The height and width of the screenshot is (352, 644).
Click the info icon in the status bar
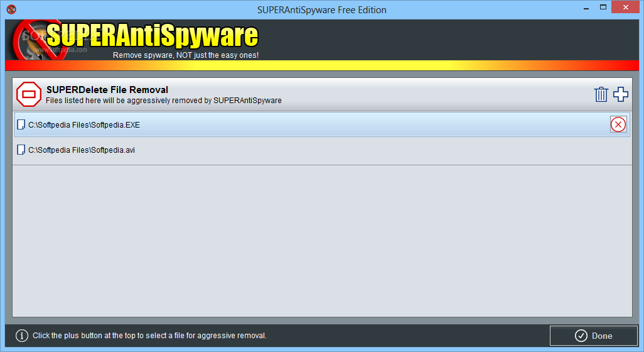click(22, 336)
